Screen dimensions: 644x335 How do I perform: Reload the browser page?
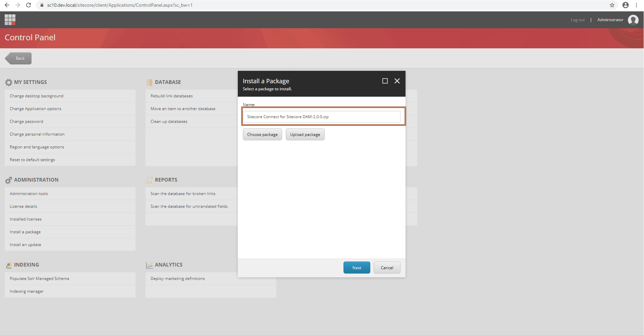[29, 5]
